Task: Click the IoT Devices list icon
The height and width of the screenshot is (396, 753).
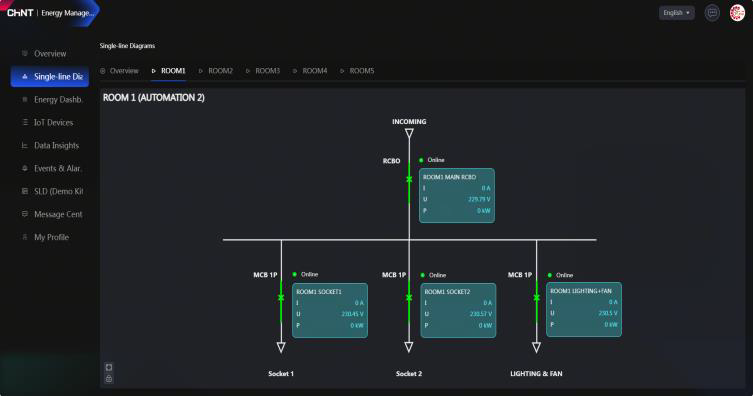Action: (x=25, y=122)
